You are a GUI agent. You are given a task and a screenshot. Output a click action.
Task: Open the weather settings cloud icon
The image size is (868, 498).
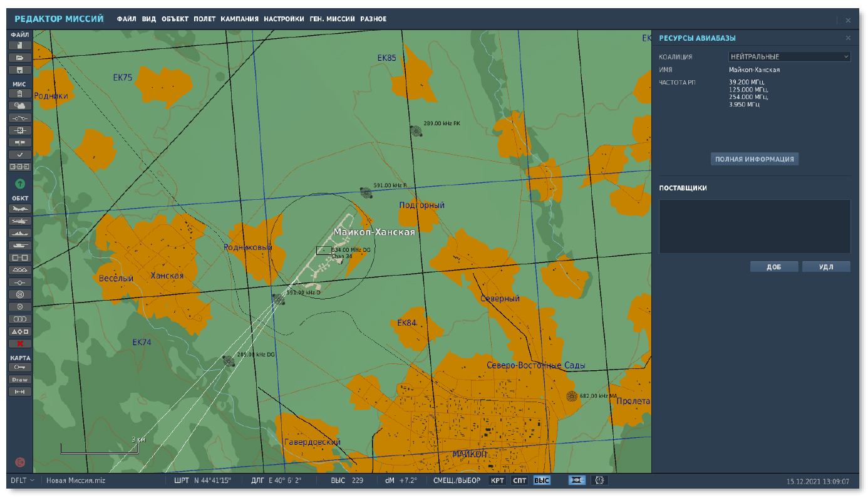click(20, 105)
